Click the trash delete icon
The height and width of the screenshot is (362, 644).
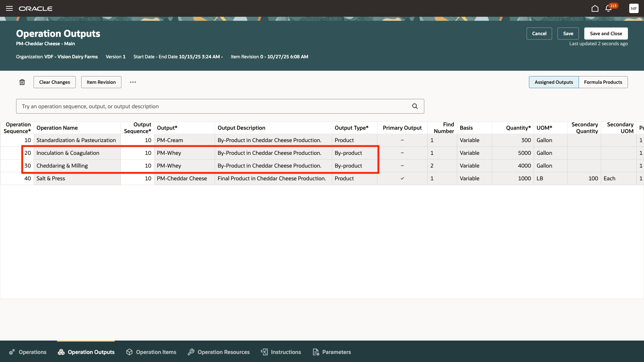click(22, 82)
